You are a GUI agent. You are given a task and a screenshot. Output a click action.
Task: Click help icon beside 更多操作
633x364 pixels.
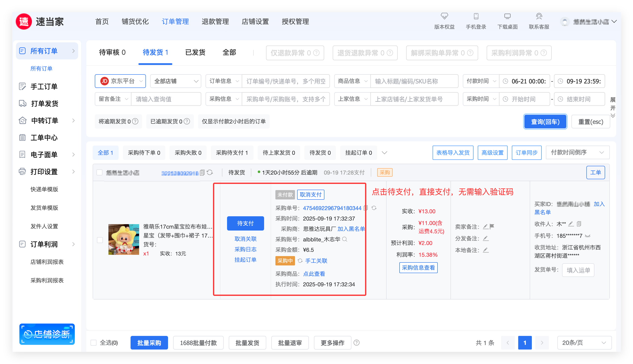(357, 343)
